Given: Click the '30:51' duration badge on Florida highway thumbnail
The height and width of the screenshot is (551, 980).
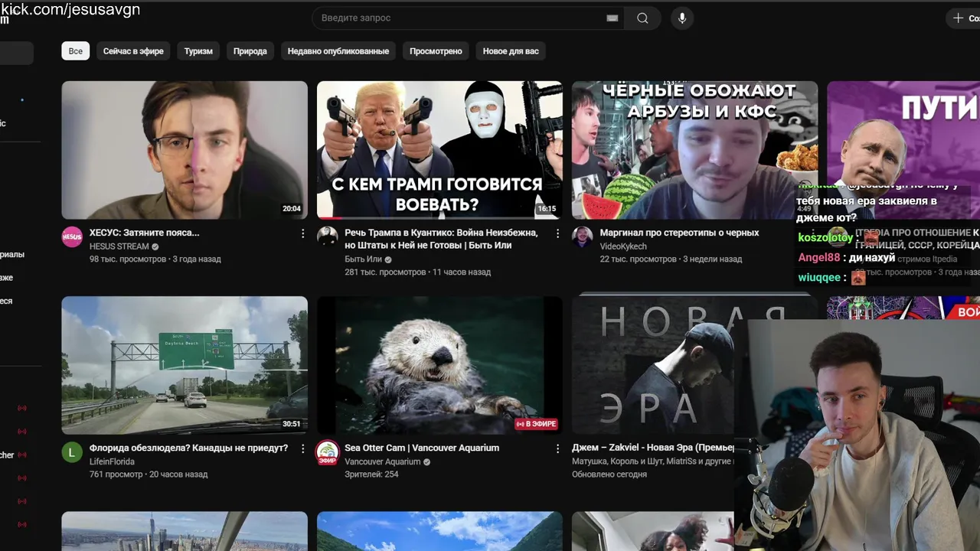Looking at the screenshot, I should (x=292, y=423).
